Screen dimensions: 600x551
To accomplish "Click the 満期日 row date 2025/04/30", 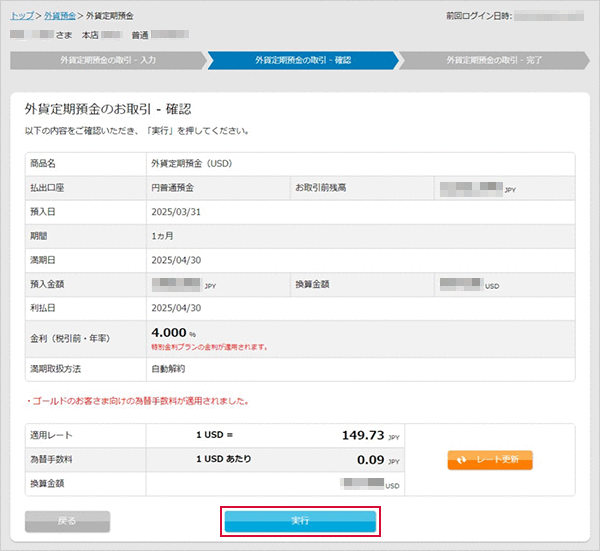I will click(176, 260).
